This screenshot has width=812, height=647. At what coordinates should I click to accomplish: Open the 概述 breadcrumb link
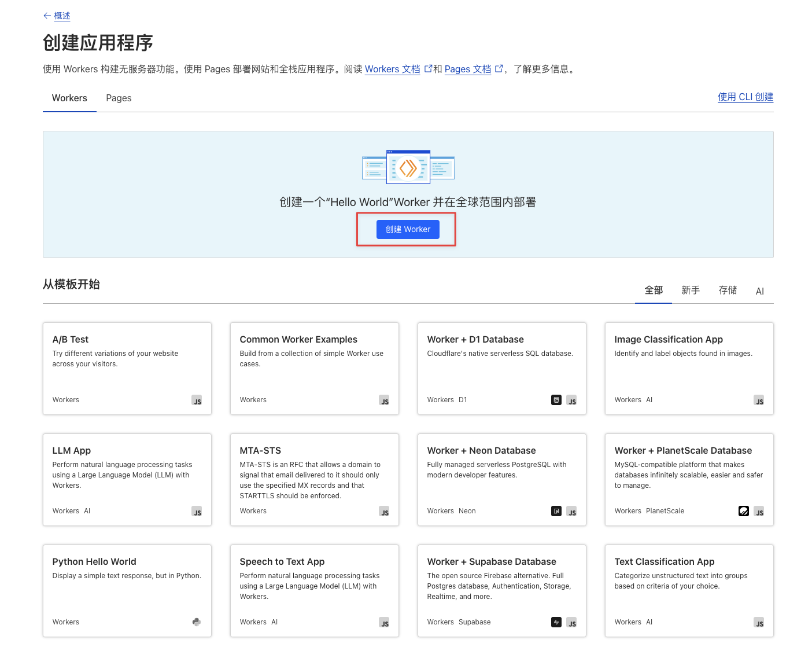62,16
